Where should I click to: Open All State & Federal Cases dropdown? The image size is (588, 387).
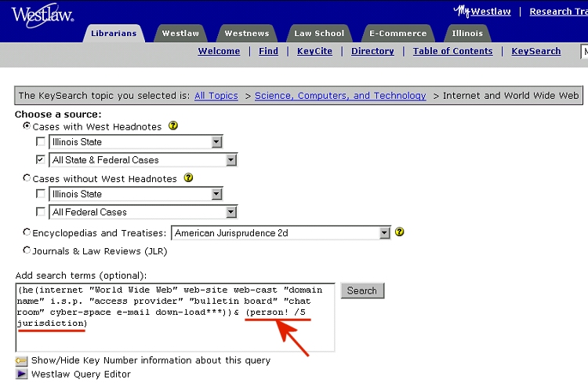[143, 160]
